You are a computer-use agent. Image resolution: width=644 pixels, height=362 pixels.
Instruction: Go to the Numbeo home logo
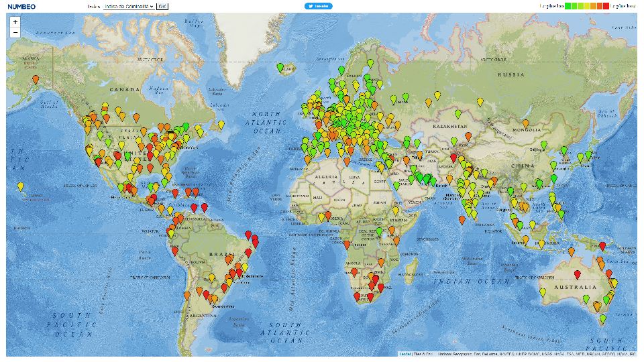pos(21,6)
